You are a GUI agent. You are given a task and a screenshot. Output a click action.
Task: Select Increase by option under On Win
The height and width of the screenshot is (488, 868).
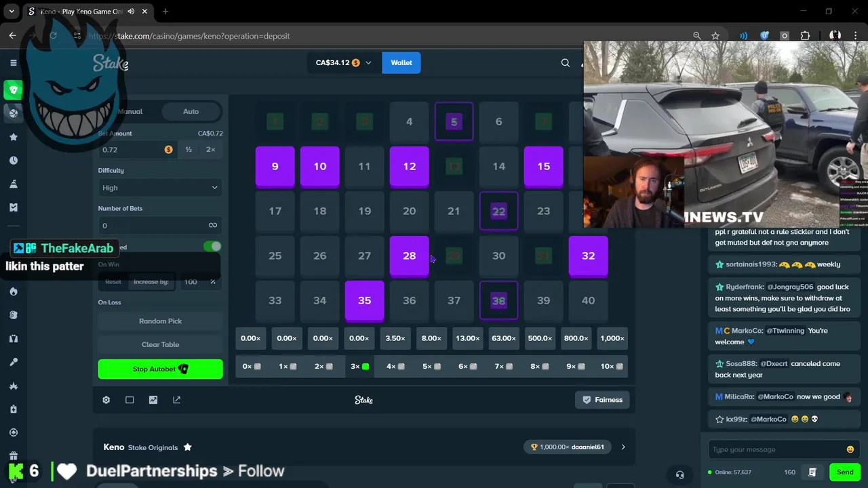pyautogui.click(x=151, y=282)
